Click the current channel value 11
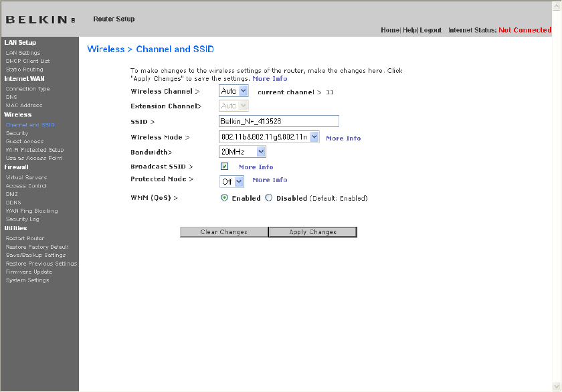The image size is (562, 392). [x=330, y=92]
